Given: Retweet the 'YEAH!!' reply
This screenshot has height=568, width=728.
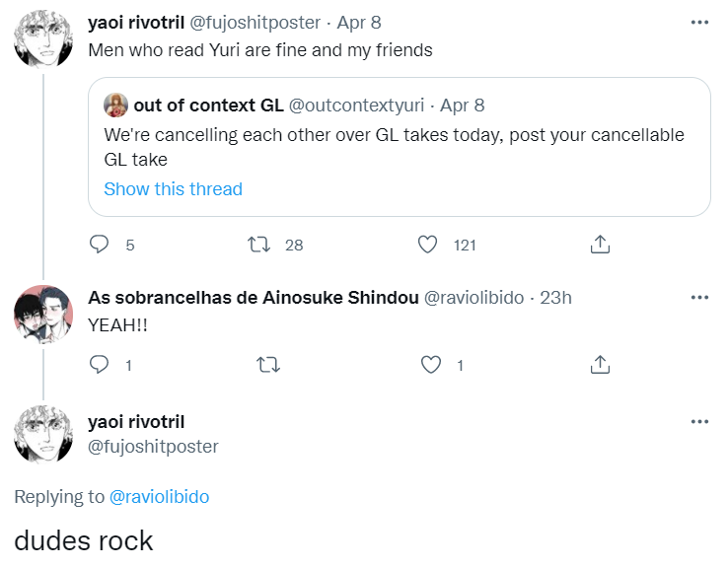Looking at the screenshot, I should point(266,365).
